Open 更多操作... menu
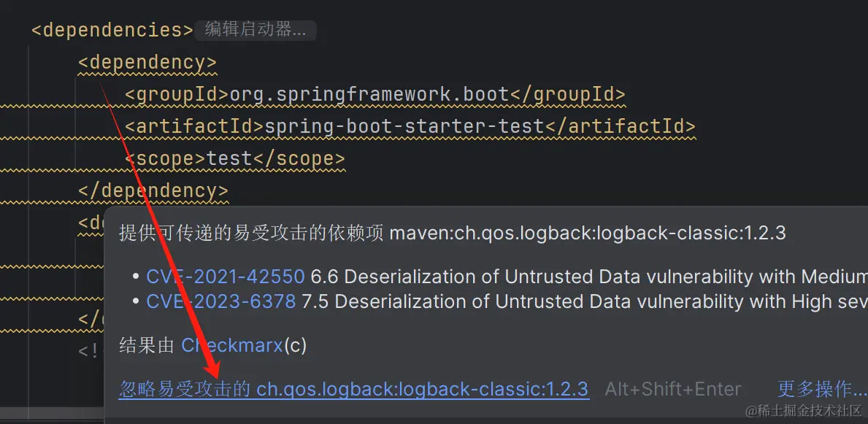Viewport: 868px width, 424px height. coord(821,389)
